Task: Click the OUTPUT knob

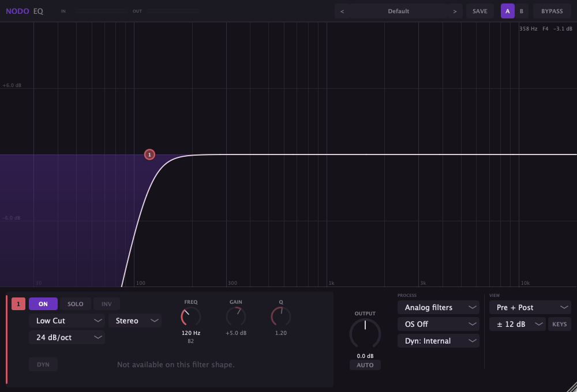Action: pyautogui.click(x=365, y=334)
